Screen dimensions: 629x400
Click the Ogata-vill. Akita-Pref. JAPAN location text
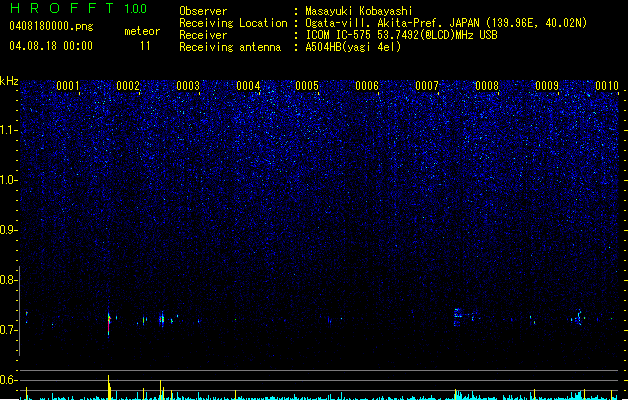[446, 23]
